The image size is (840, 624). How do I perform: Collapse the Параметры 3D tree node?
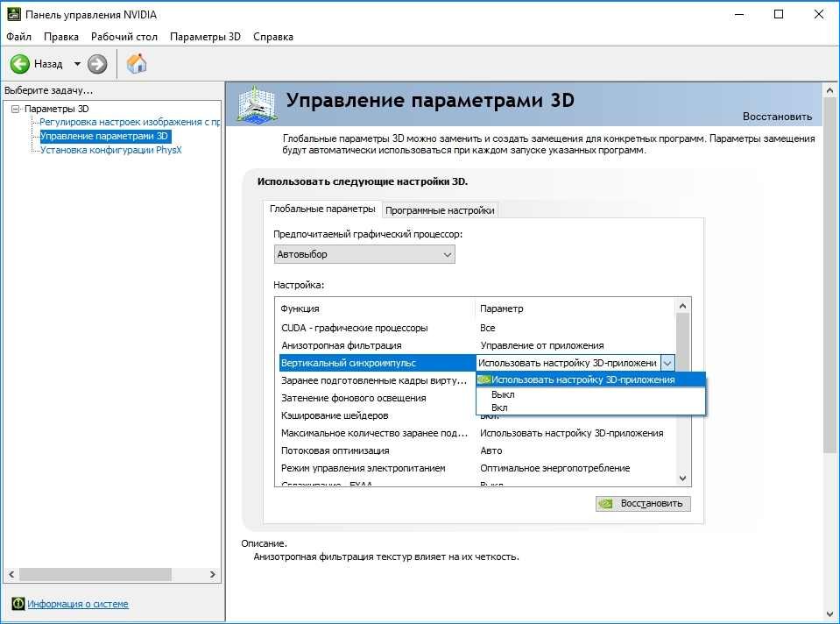coord(15,109)
